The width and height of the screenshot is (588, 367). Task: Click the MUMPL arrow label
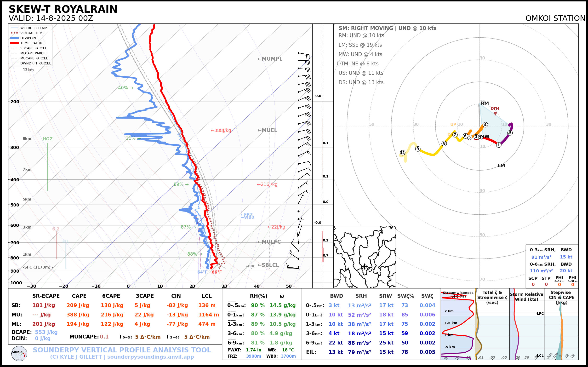pyautogui.click(x=270, y=59)
